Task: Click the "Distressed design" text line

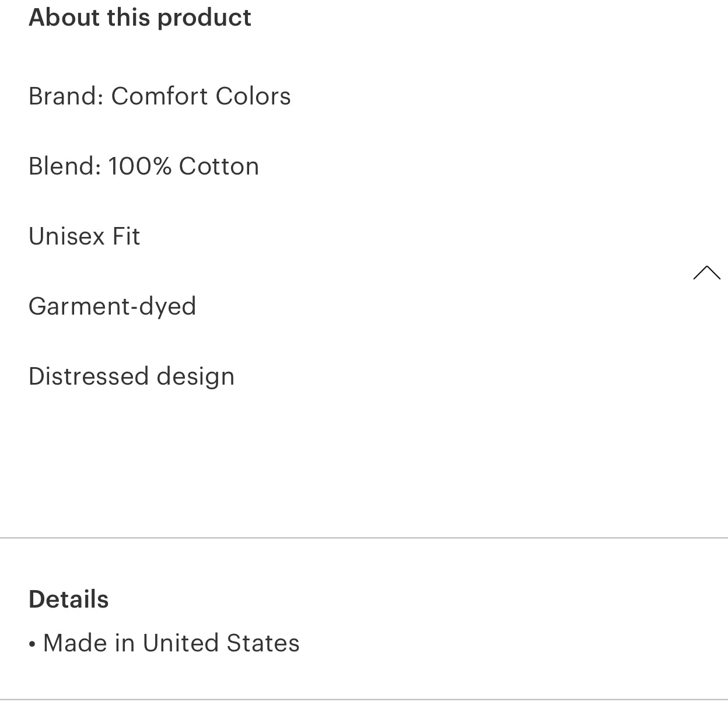Action: click(x=131, y=376)
